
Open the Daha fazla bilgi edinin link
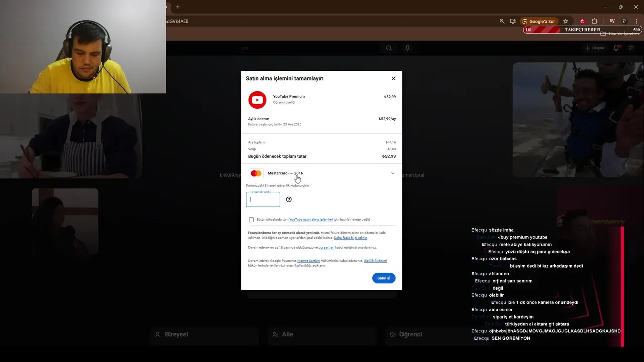[351, 238]
